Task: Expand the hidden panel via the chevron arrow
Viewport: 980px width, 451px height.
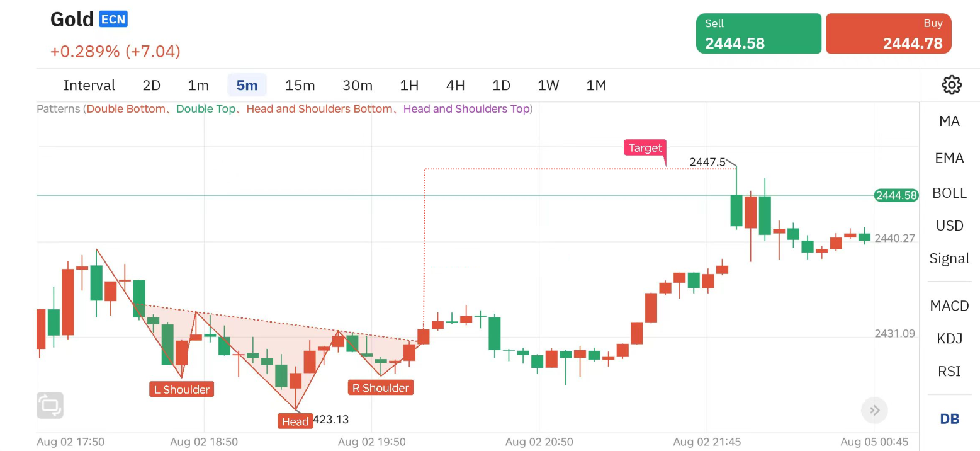Action: pyautogui.click(x=874, y=410)
